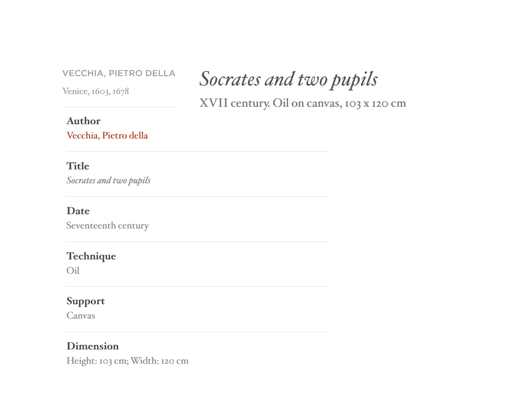Click the separator between Author and Title sections
516x420 pixels.
[x=198, y=152]
